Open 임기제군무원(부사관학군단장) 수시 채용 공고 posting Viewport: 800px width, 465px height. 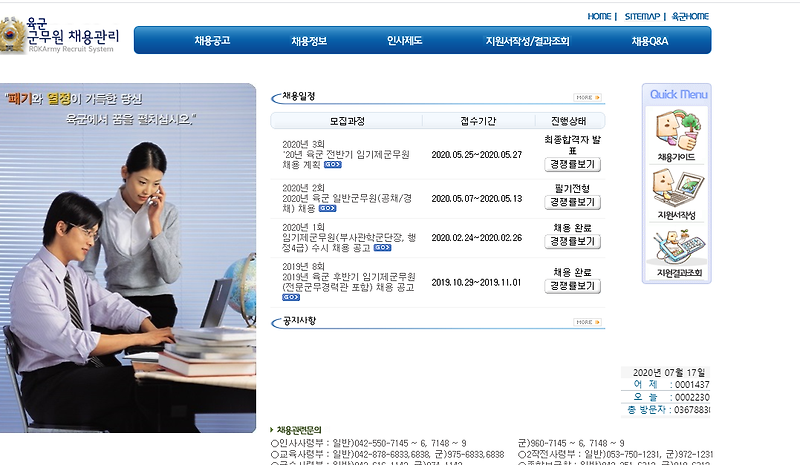(349, 242)
